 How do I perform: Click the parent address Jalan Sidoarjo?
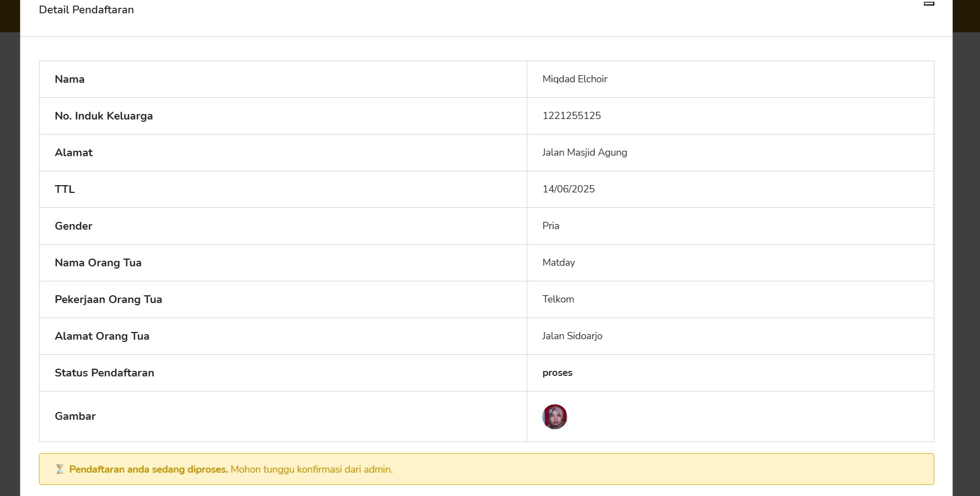point(572,336)
